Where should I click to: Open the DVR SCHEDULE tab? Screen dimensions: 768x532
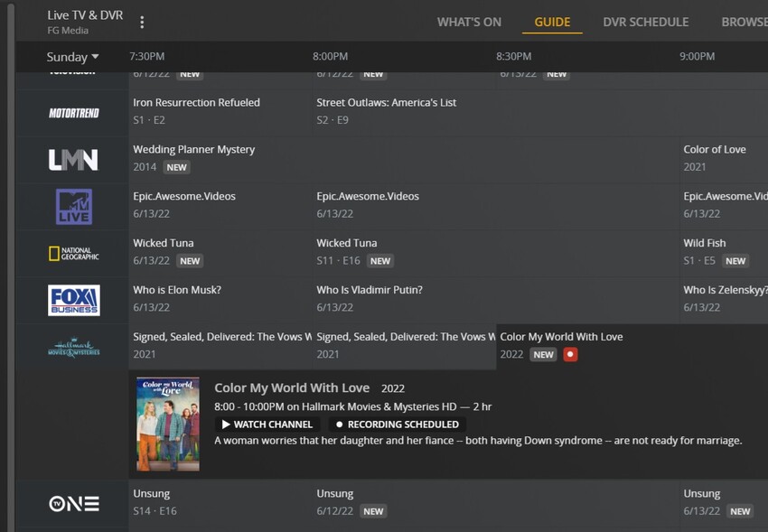click(645, 22)
